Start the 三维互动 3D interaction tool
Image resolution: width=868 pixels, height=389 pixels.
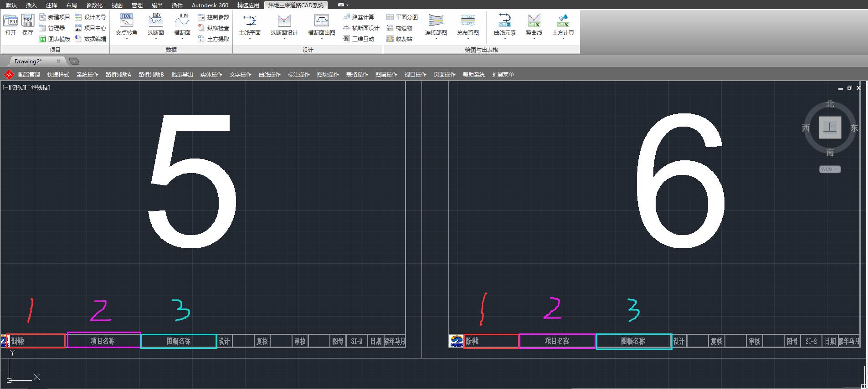(358, 39)
